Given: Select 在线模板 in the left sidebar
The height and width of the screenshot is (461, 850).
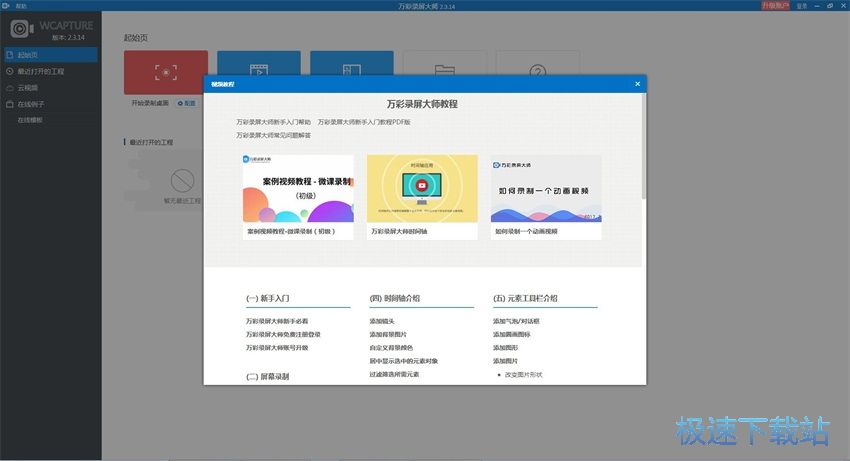Looking at the screenshot, I should [x=30, y=120].
